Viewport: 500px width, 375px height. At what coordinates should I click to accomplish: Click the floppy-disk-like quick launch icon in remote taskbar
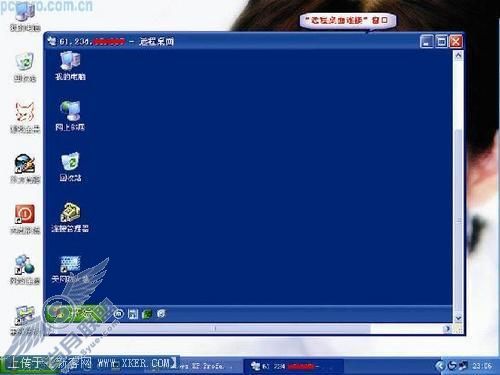(133, 314)
